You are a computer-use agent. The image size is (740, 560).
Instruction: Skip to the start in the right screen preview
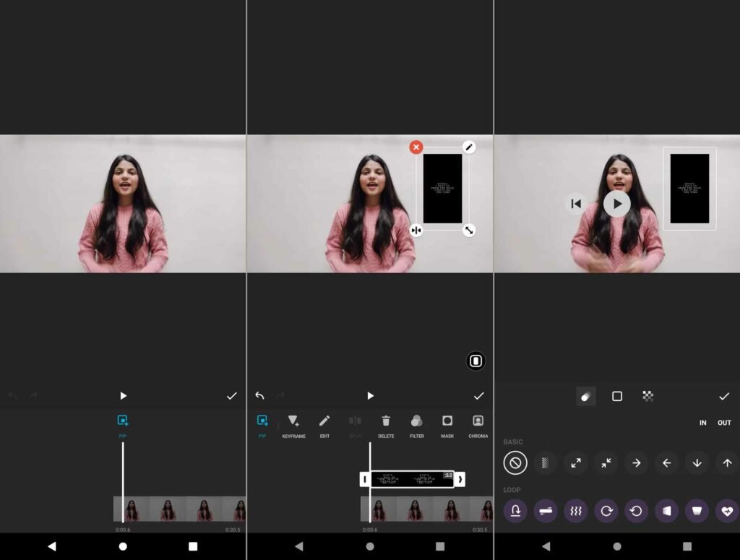coord(576,204)
